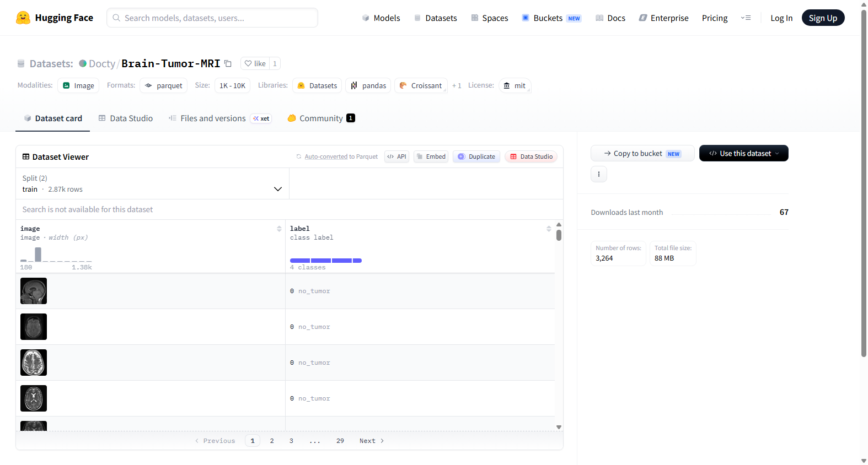868x465 pixels.
Task: Open the Pricing page
Action: point(715,18)
